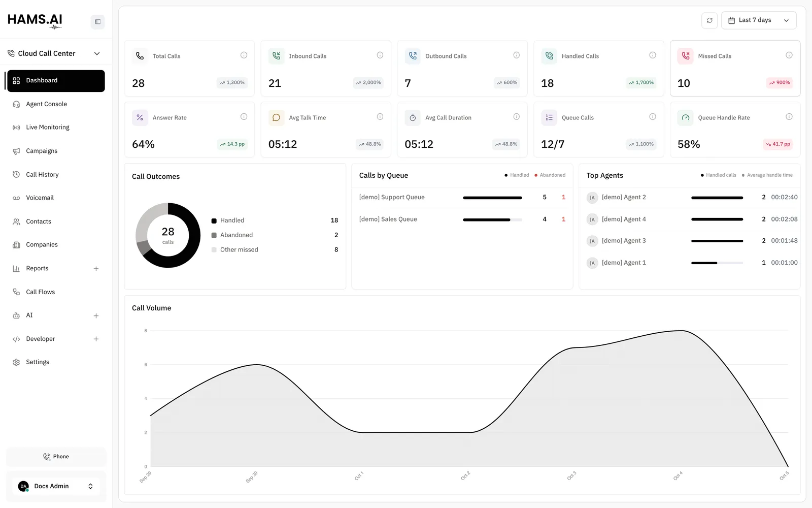This screenshot has width=812, height=508.
Task: Click the Contacts people icon
Action: 16,221
